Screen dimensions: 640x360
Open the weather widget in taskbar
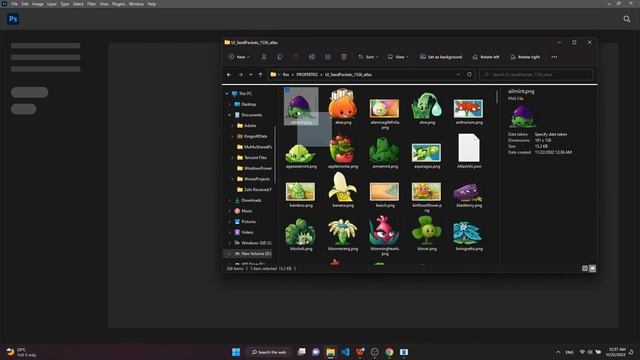pos(21,352)
